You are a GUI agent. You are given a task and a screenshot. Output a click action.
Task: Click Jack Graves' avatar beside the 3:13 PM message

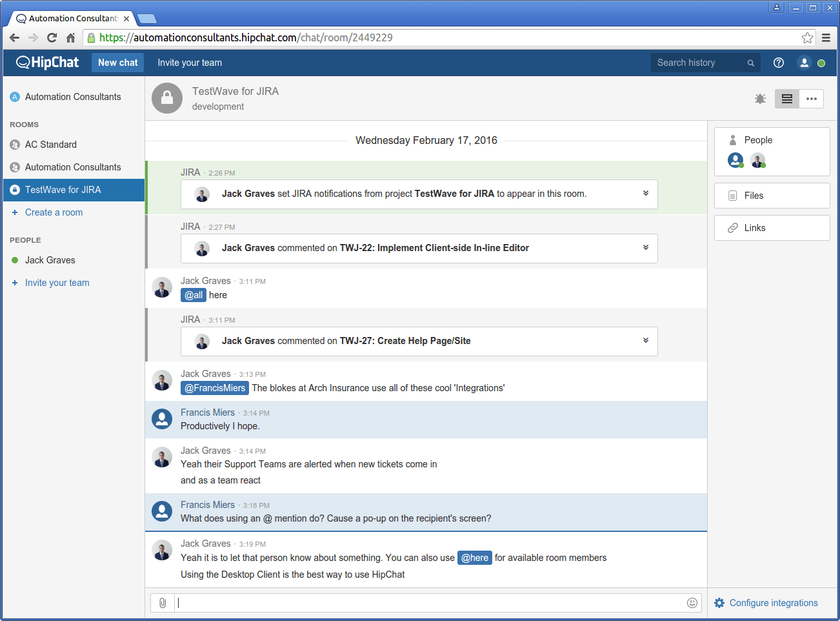pyautogui.click(x=162, y=381)
